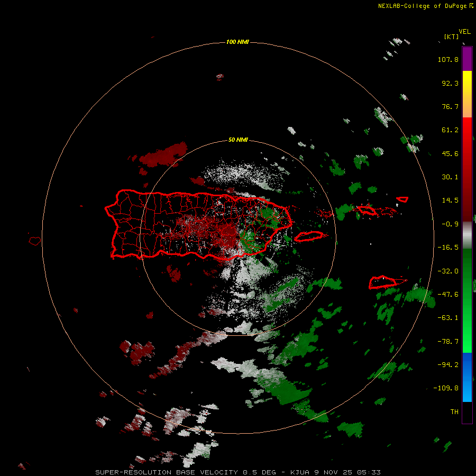Viewport: 476px width, 476px height.
Task: Click the 50 NMI range ring label
Action: pos(238,140)
